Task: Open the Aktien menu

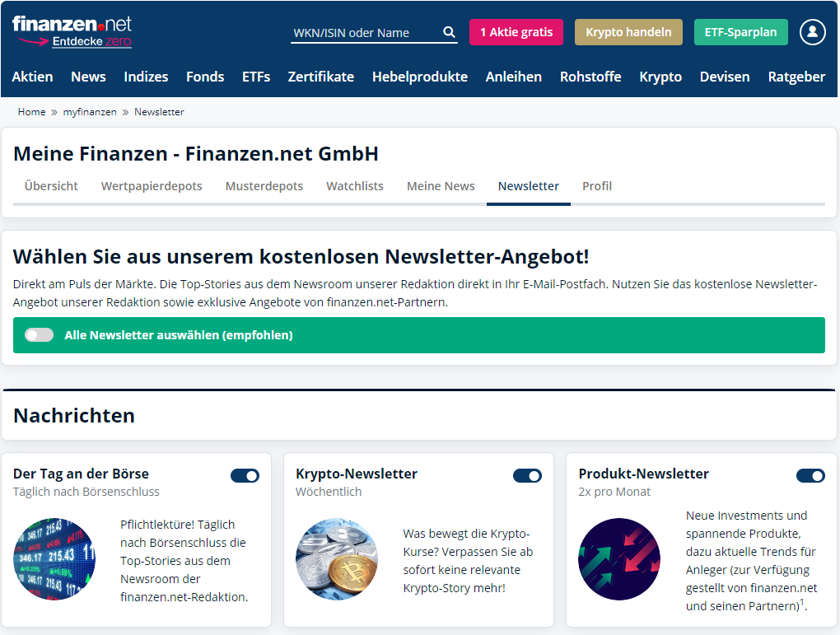Action: pos(33,77)
